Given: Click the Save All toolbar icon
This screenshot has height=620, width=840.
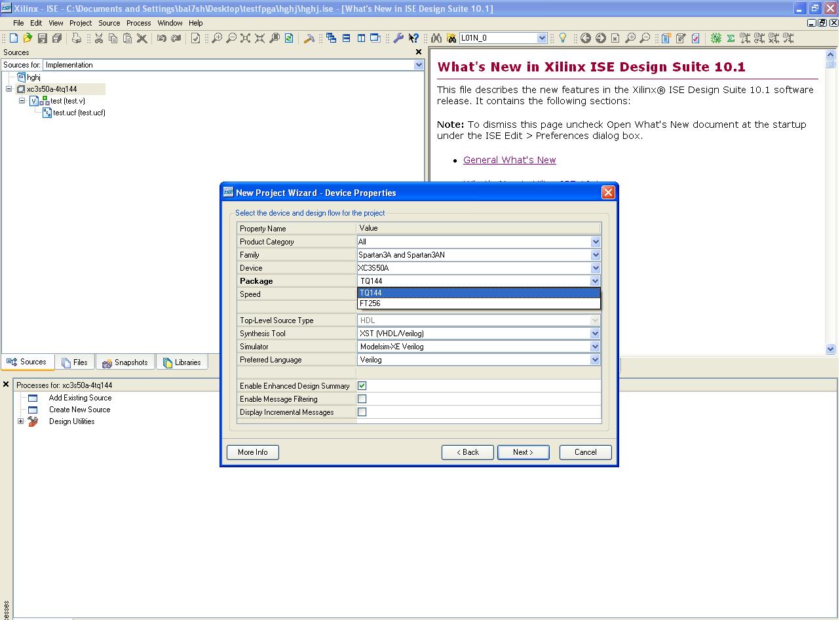Looking at the screenshot, I should click(56, 38).
